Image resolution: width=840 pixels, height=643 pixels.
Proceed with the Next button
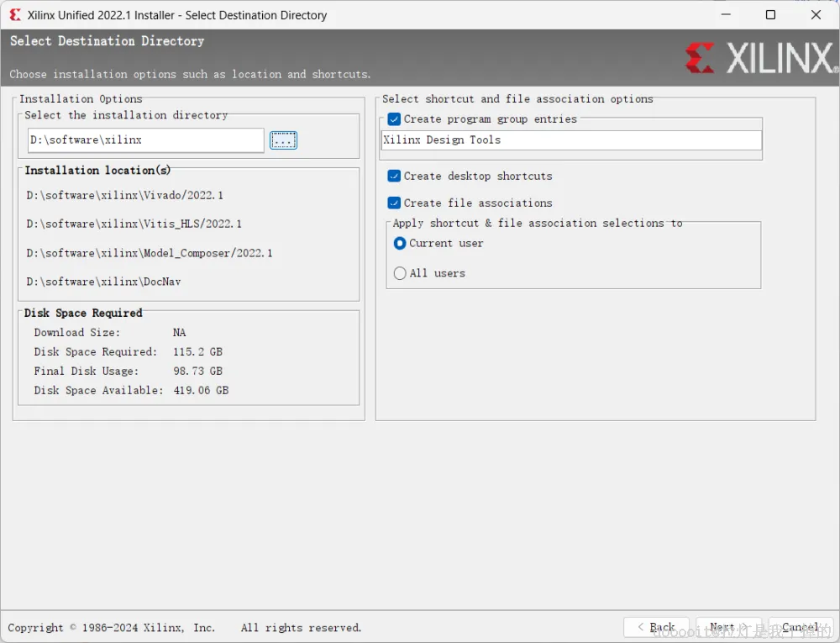coord(728,628)
